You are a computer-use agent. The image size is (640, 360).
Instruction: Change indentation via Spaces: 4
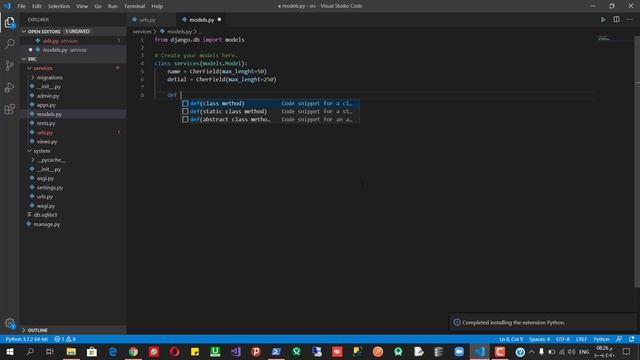[x=540, y=339]
